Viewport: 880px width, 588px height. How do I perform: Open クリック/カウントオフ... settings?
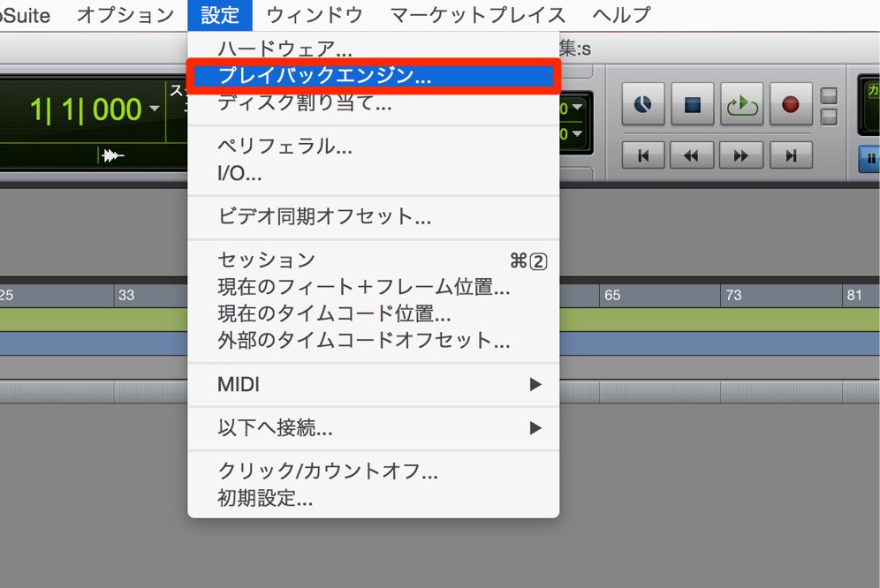373,471
